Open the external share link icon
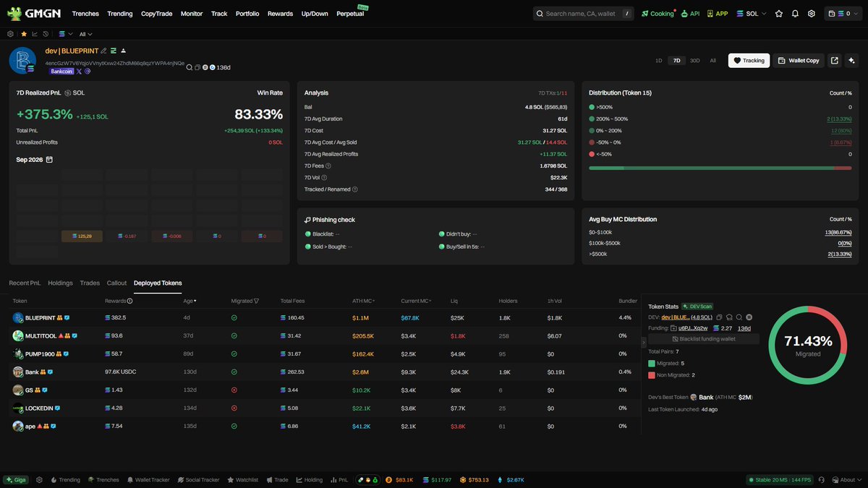 835,61
